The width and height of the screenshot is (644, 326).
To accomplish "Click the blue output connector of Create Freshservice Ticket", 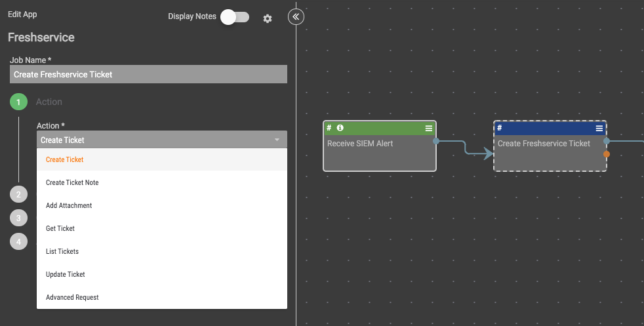I will point(607,141).
